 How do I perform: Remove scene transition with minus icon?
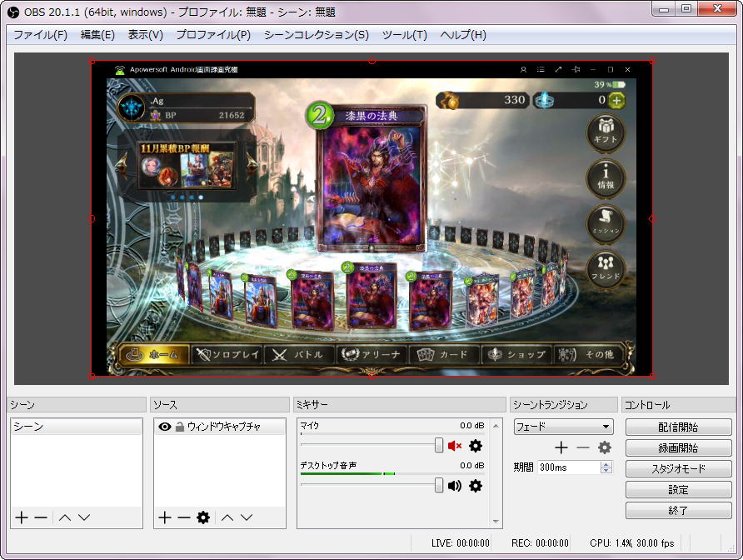583,447
